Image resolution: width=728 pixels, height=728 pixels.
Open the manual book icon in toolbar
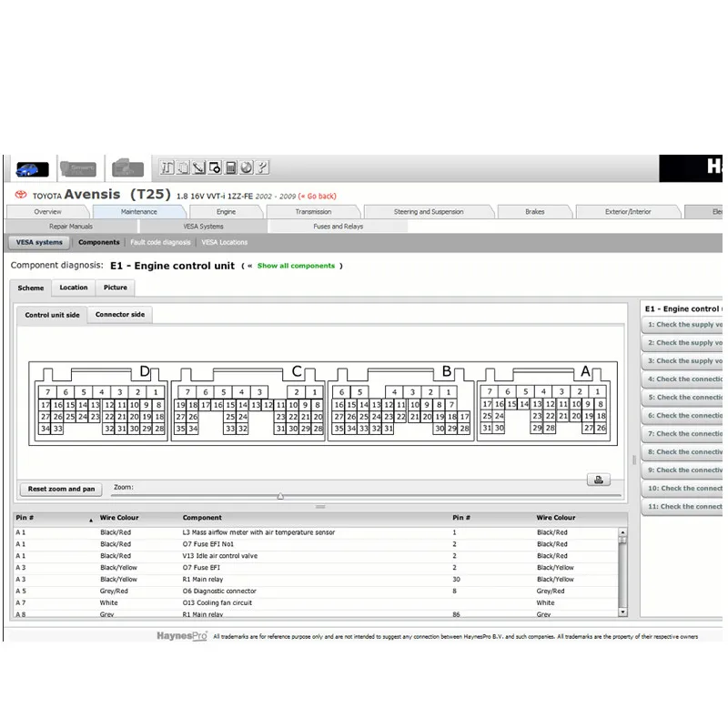[184, 167]
